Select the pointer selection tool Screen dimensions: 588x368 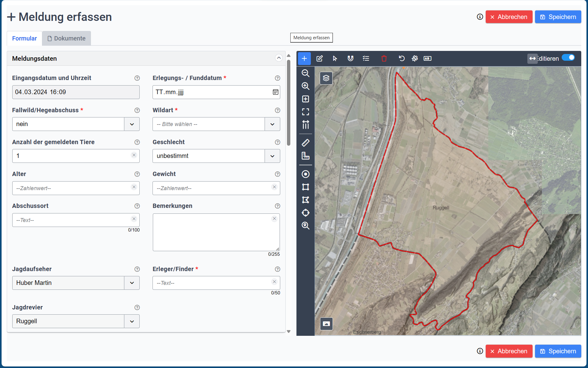pos(335,59)
